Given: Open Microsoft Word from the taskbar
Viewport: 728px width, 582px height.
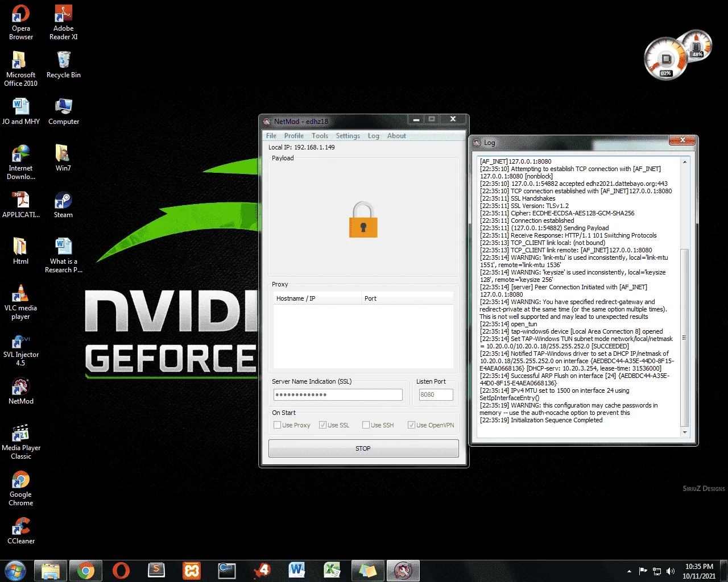Looking at the screenshot, I should [x=297, y=570].
